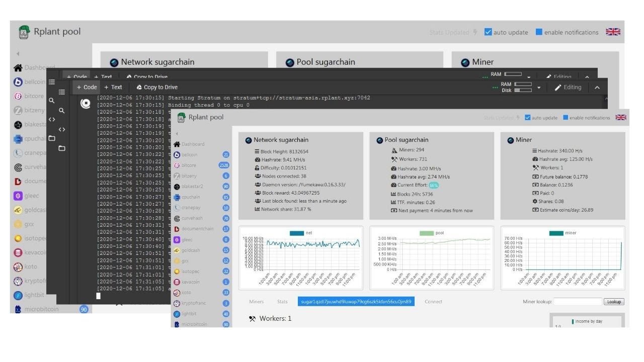Click Current Effort 66% badge
This screenshot has height=362, width=644.
click(434, 185)
